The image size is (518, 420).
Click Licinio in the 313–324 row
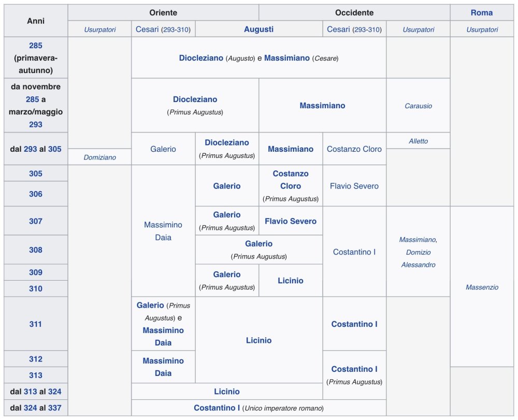pos(227,392)
